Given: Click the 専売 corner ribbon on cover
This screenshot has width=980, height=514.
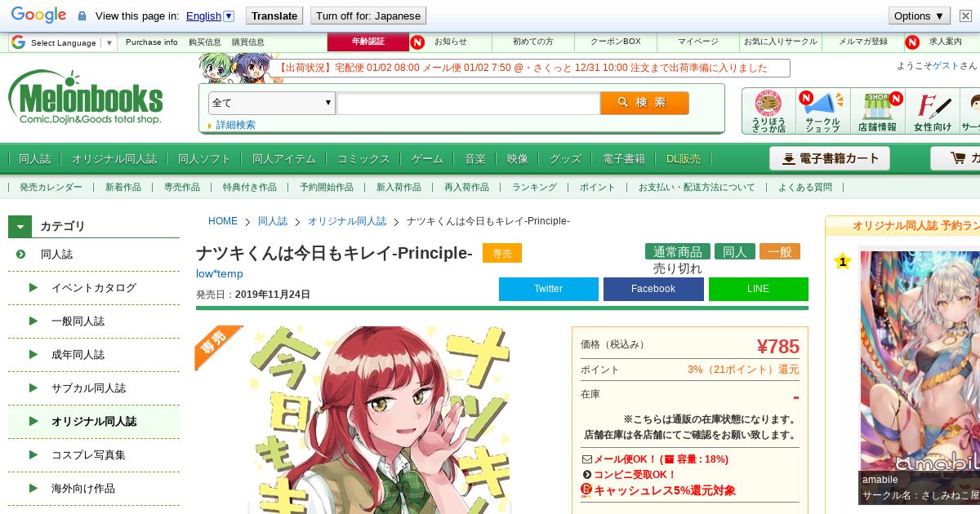Looking at the screenshot, I should point(218,348).
